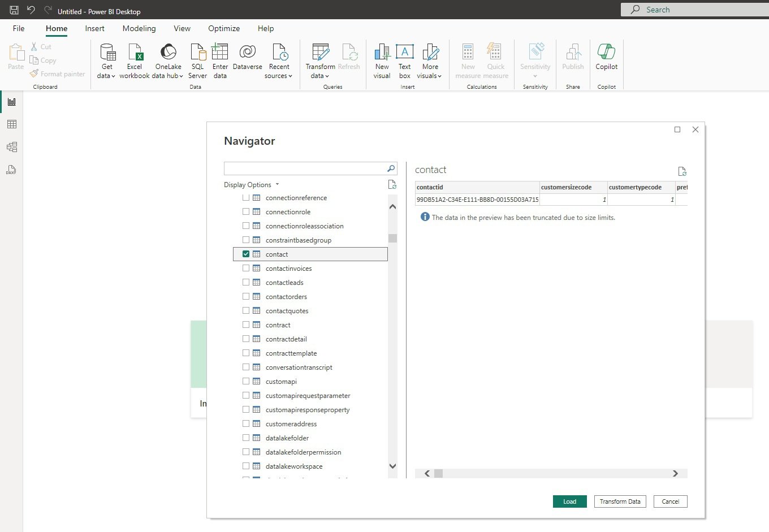Switch to Modeling ribbon tab
The image size is (769, 532).
139,28
